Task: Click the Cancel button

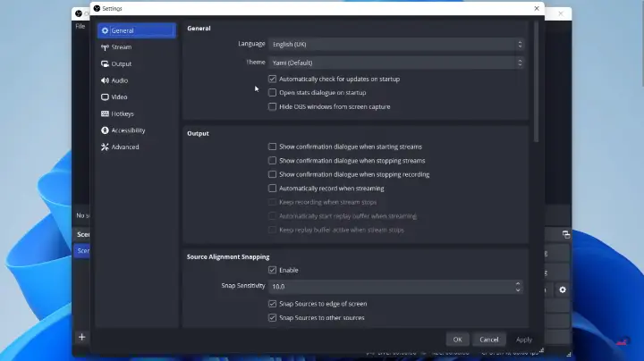Action: [x=488, y=340]
